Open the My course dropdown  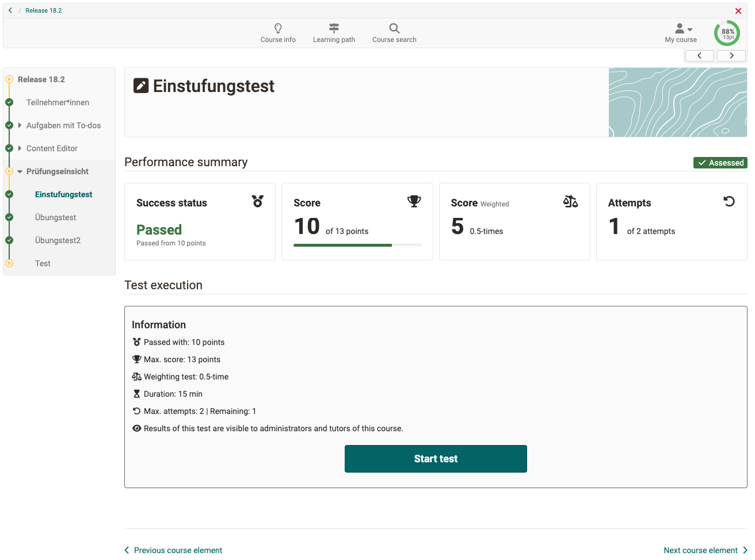tap(681, 33)
